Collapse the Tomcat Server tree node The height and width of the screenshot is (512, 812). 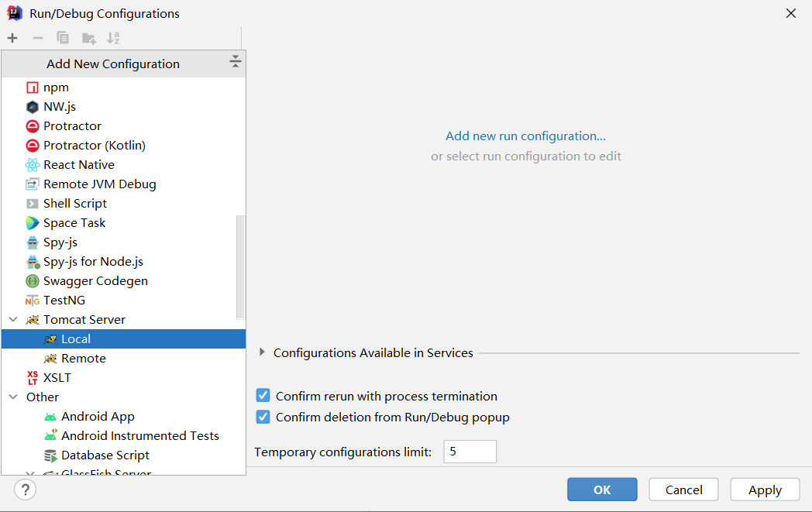pyautogui.click(x=13, y=319)
